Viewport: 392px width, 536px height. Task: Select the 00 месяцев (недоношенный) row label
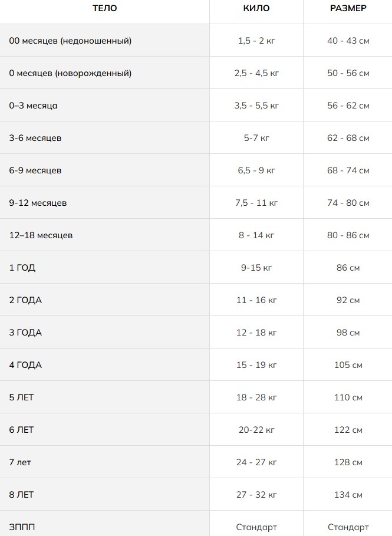(x=70, y=41)
